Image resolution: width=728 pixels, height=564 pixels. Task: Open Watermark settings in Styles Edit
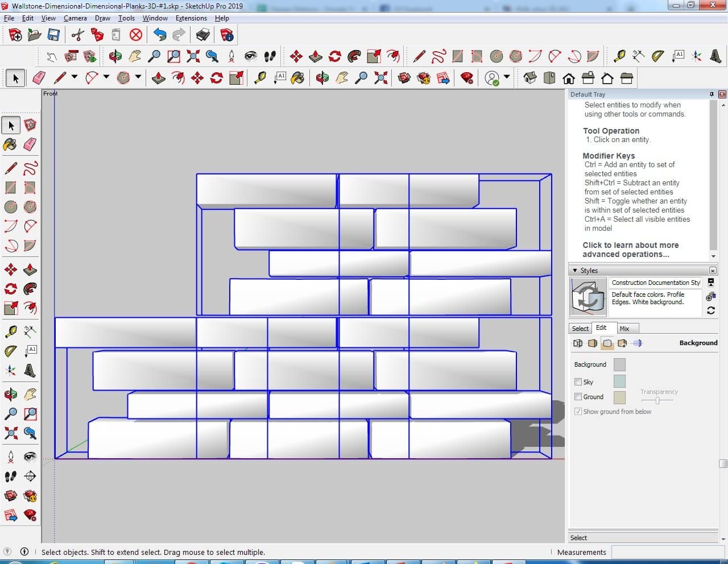coord(622,343)
